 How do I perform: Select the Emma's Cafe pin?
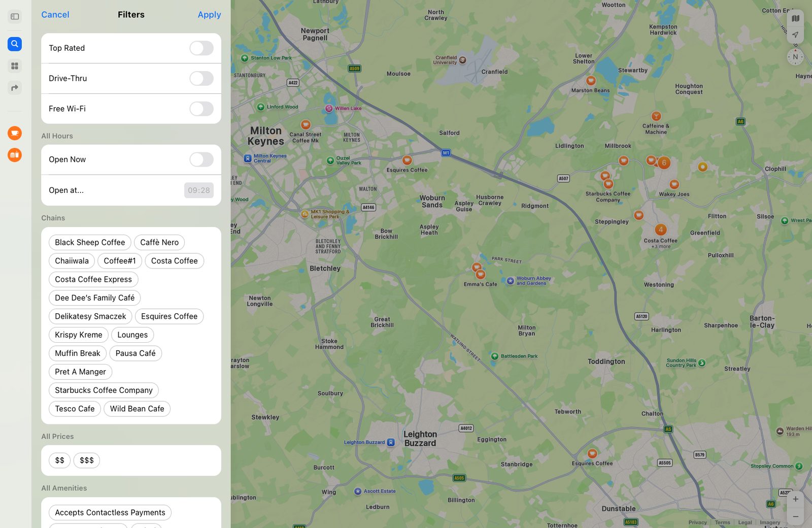click(480, 275)
